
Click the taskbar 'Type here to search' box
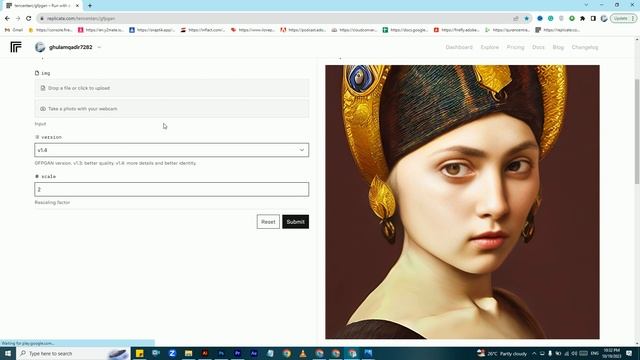pyautogui.click(x=73, y=353)
